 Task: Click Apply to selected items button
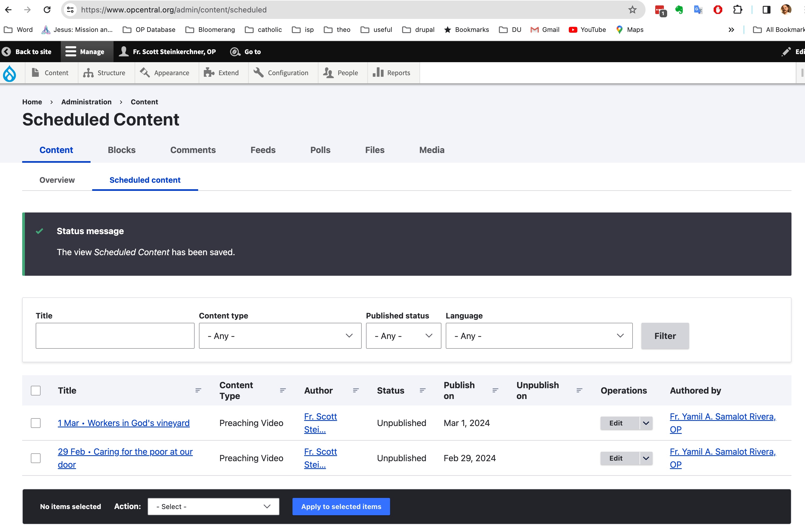[341, 506]
